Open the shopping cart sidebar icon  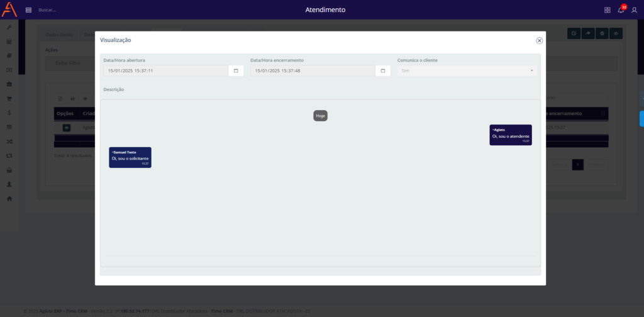(9, 98)
